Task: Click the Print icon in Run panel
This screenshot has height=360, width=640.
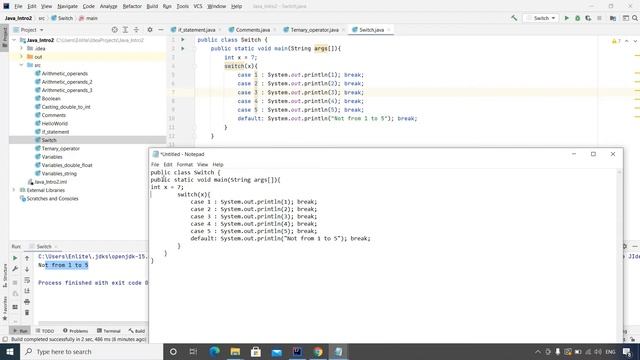Action: [27, 302]
